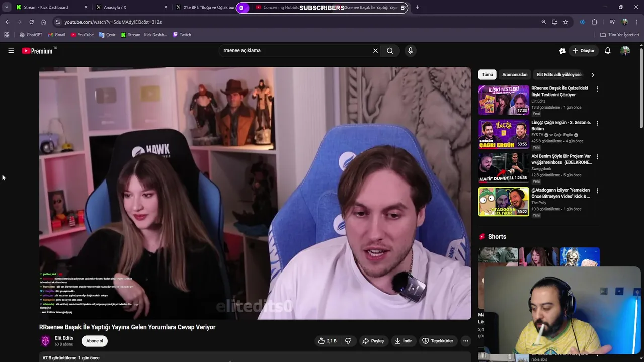The image size is (644, 362).
Task: Open the Elit Edits channel avatar
Action: click(x=45, y=341)
